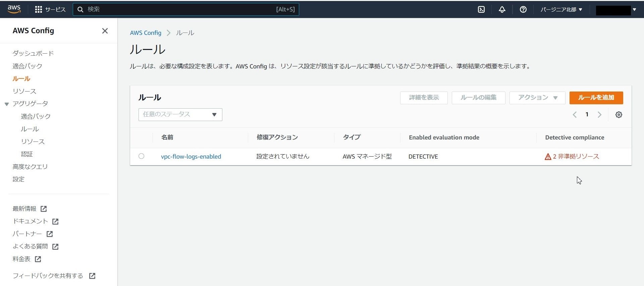Click the AWS Config breadcrumb link

click(x=146, y=33)
